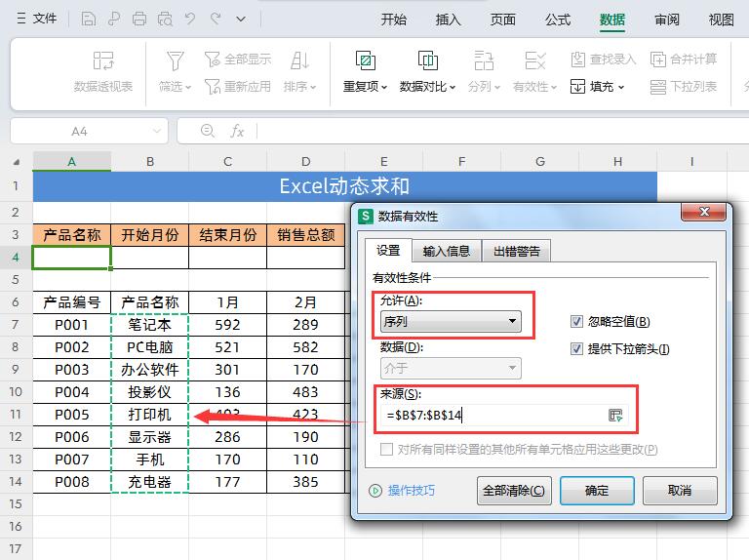
Task: Click cell containing 打印机
Action: click(x=149, y=415)
